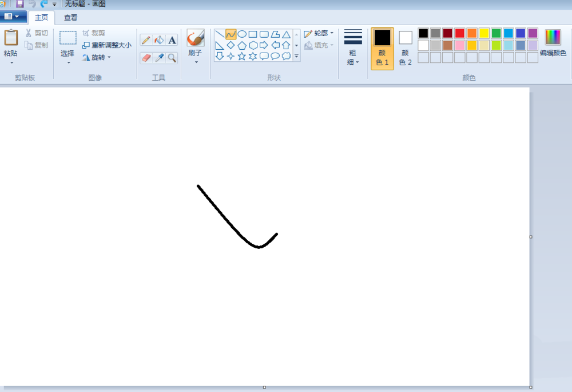The image size is (572, 392).
Task: Choose the Right arrow shape
Action: click(x=264, y=45)
